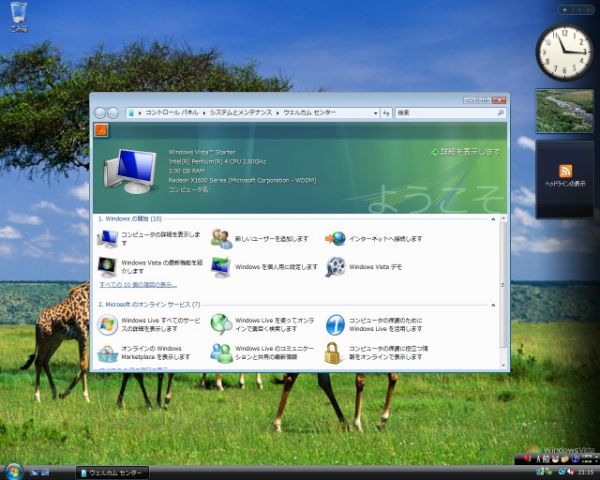Screen dimensions: 600x480
Task: Click the 詳細を表示します link in the header
Action: (x=465, y=152)
